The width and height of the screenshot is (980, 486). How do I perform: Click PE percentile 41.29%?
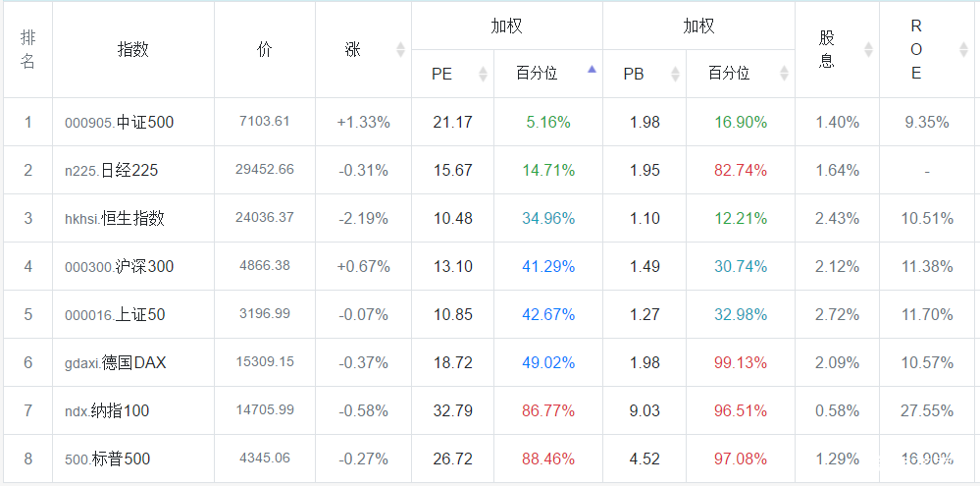pos(548,266)
